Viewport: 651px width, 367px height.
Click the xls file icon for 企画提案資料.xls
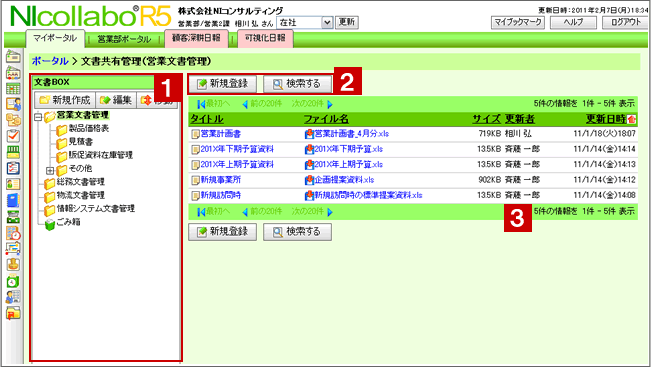tap(309, 180)
